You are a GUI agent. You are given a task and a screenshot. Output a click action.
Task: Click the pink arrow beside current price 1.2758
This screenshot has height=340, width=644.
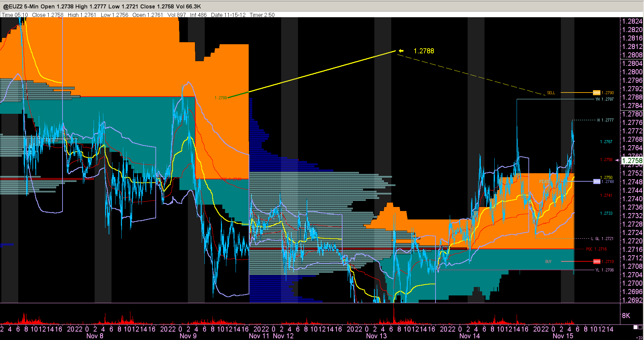[x=617, y=160]
